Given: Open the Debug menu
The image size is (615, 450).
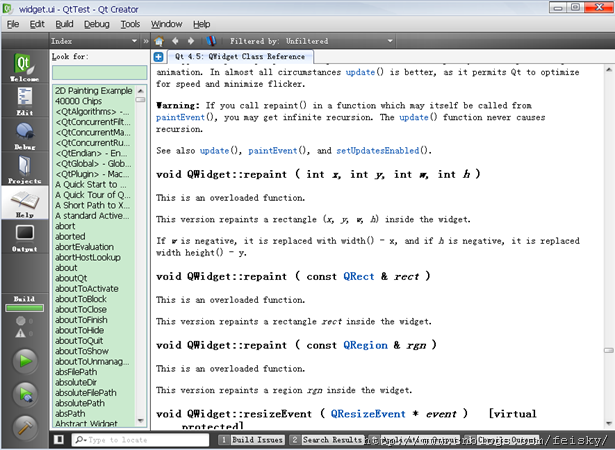Looking at the screenshot, I should pos(96,24).
